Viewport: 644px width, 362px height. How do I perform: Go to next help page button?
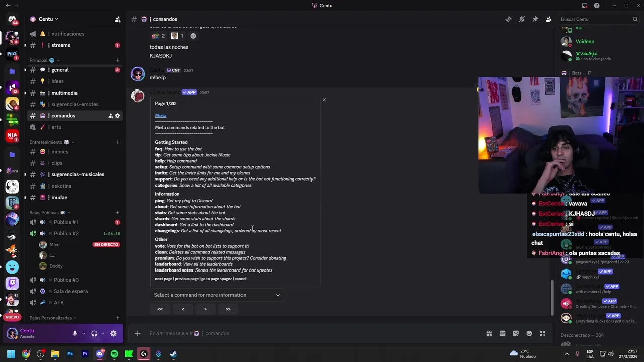205,309
